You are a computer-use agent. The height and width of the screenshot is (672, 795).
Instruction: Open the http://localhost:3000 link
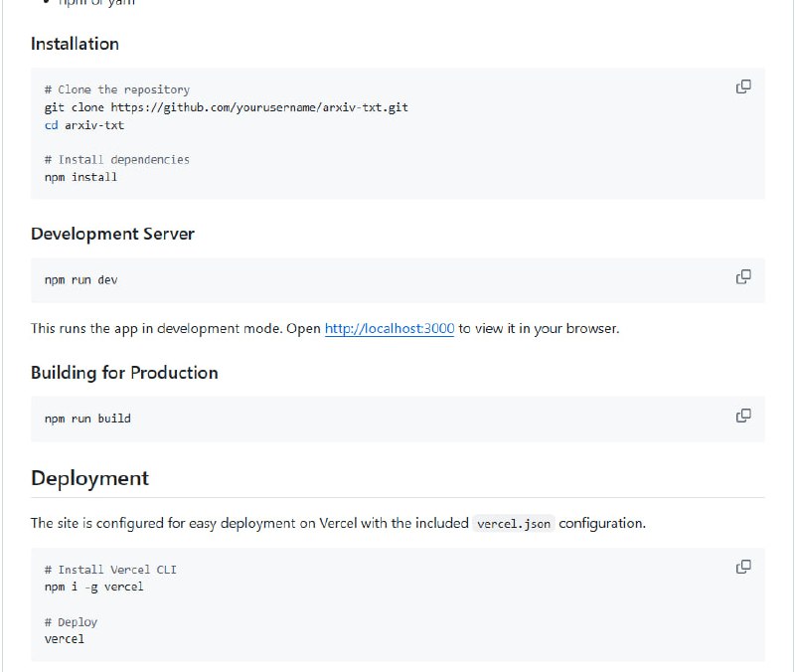pos(390,328)
